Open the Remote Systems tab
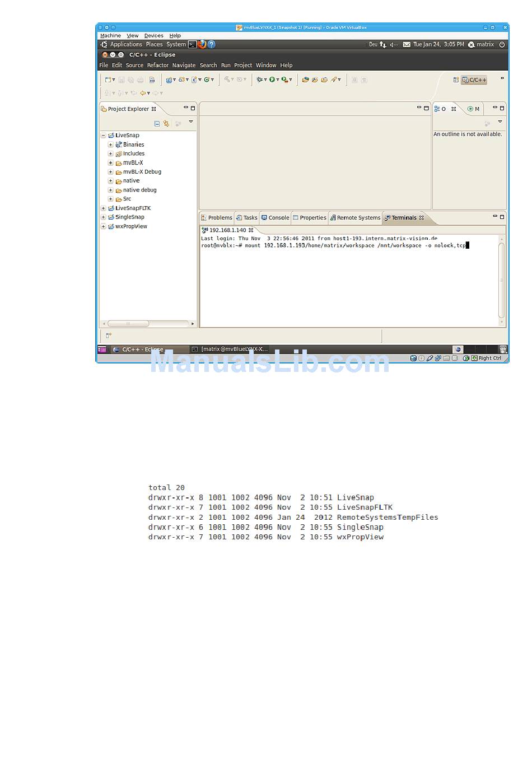The width and height of the screenshot is (532, 783). 355,218
